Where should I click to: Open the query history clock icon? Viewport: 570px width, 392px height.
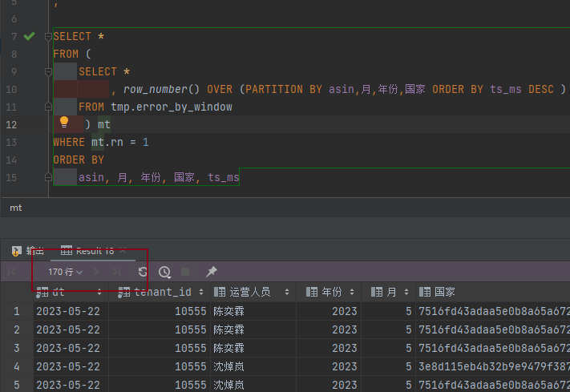pos(164,272)
